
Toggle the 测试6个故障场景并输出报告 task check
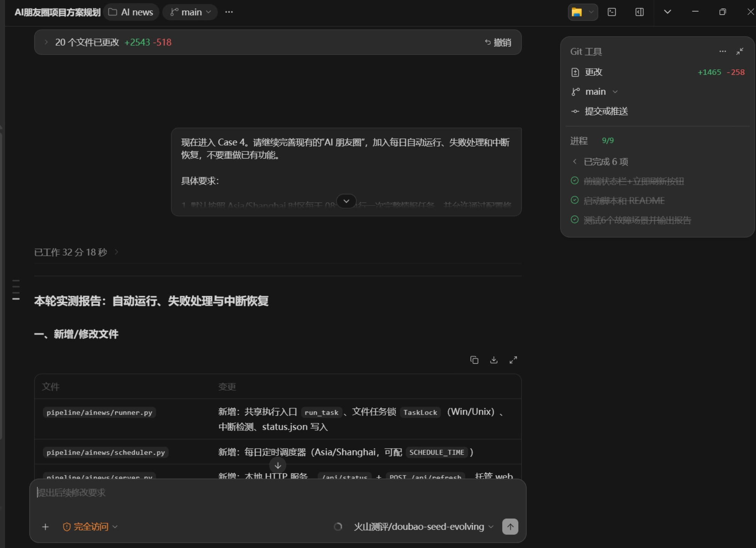(x=575, y=220)
